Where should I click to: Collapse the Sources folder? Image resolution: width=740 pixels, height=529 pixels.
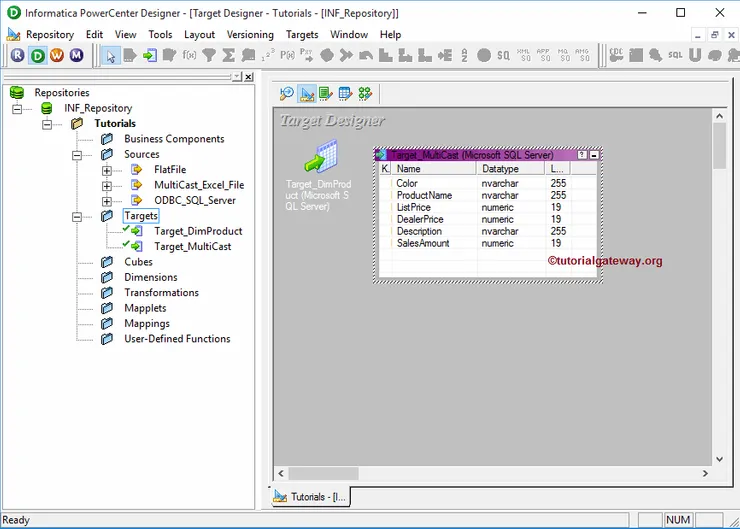coord(77,155)
